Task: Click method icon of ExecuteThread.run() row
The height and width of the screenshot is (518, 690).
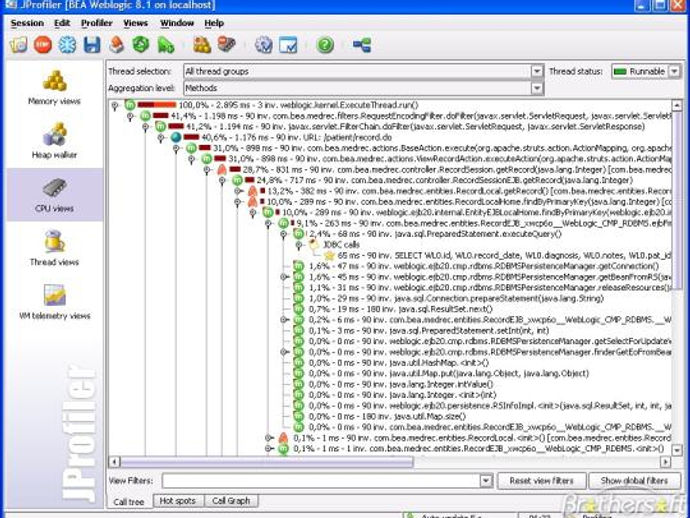Action: 130,105
